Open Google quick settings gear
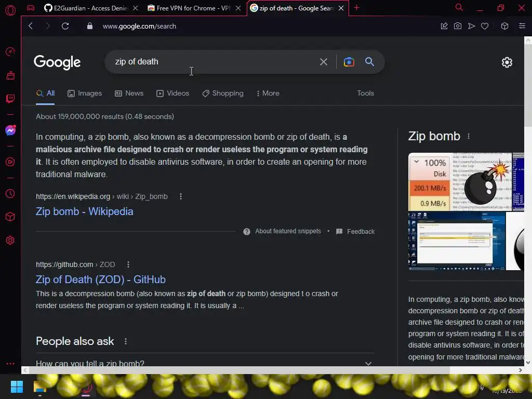Viewport: 532px width, 399px height. [507, 62]
